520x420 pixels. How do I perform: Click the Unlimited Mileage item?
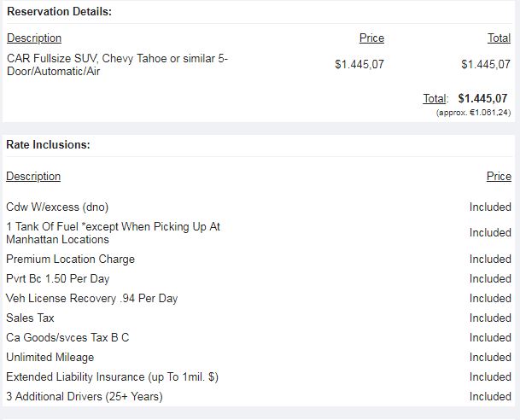click(x=50, y=358)
